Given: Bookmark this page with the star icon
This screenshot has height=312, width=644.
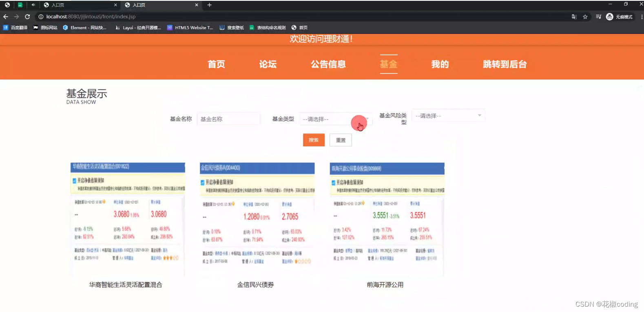Looking at the screenshot, I should tap(585, 17).
